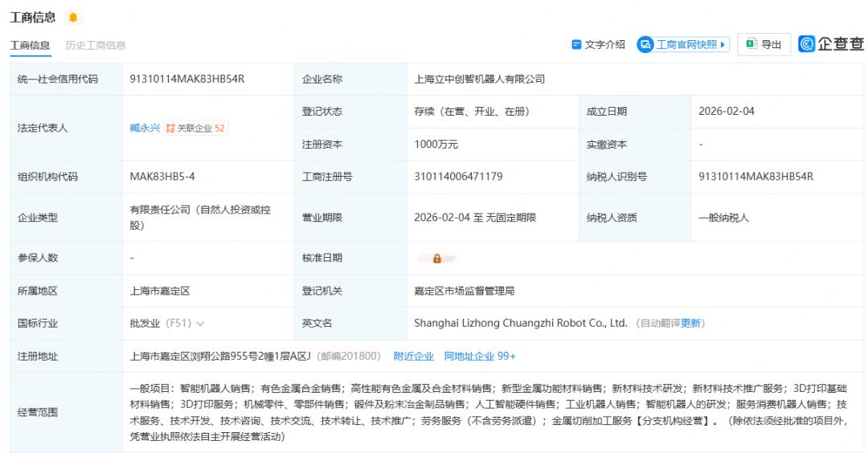
Task: Select region value 上海市嘉定区
Action: tap(159, 291)
